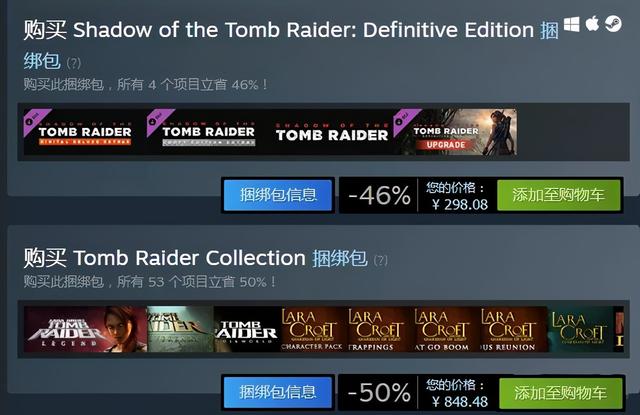Viewport: 640px width, 415px height.
Task: Open the Tomb Raider Collection help (?) icon
Action: (x=381, y=260)
